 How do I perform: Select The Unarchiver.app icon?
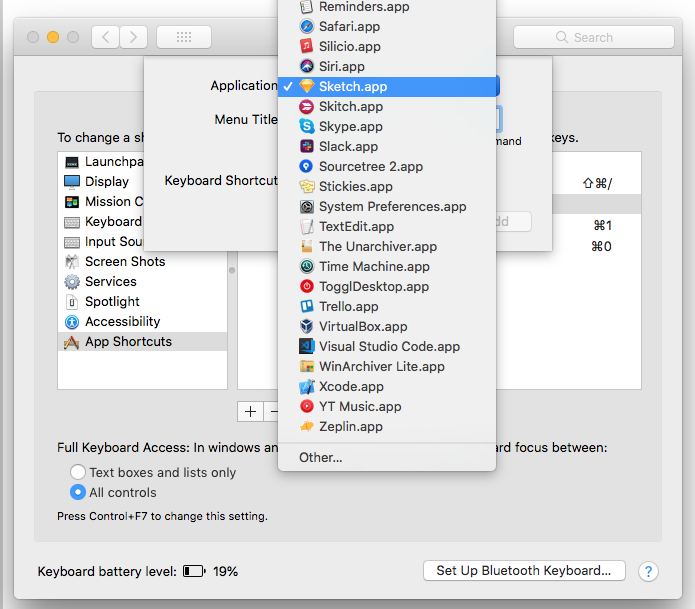point(306,246)
